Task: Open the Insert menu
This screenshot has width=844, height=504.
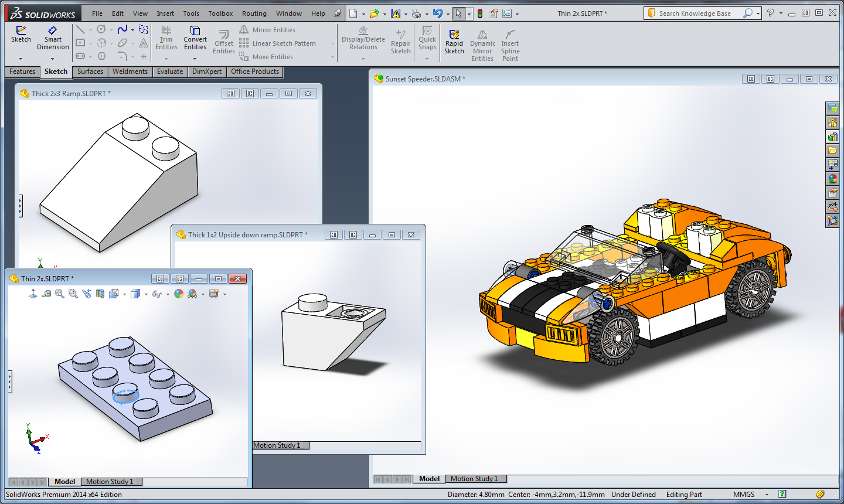Action: (165, 13)
